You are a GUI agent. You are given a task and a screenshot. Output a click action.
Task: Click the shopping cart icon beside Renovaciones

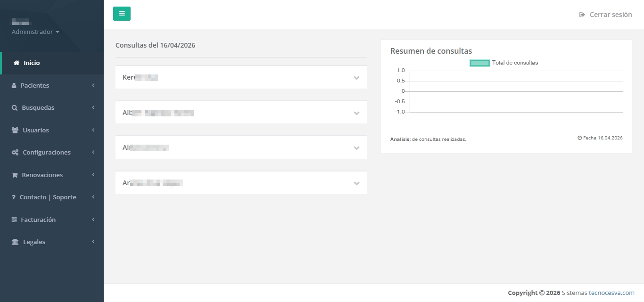(x=15, y=175)
